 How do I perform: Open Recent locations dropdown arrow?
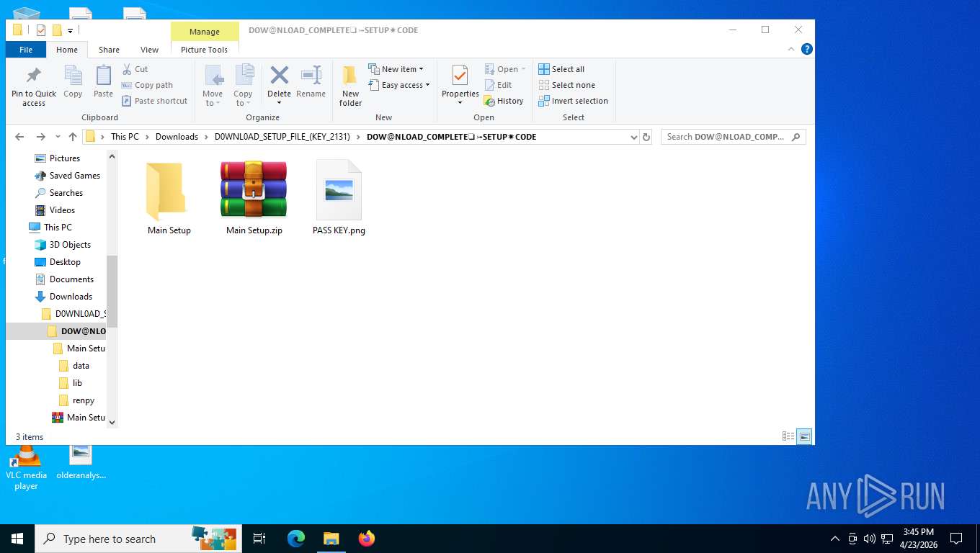click(57, 137)
